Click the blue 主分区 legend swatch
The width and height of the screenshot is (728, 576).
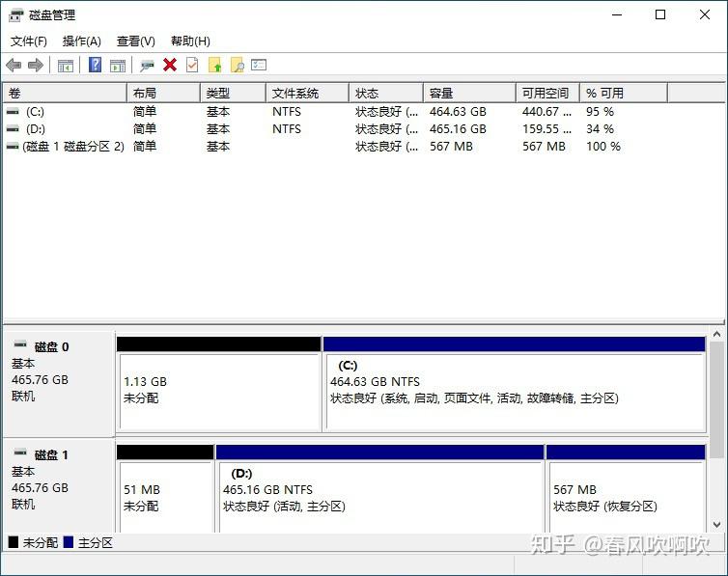[69, 542]
